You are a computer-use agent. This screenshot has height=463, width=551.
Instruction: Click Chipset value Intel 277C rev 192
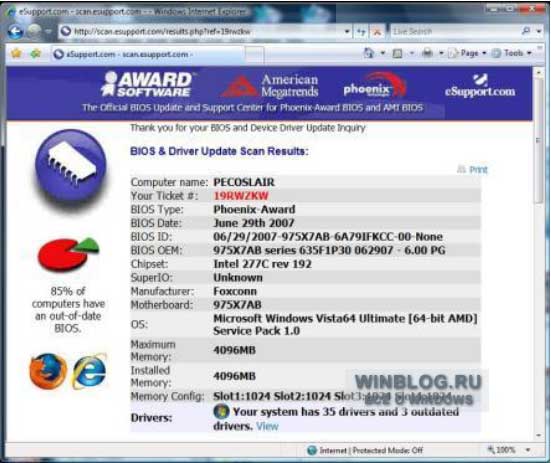(262, 264)
